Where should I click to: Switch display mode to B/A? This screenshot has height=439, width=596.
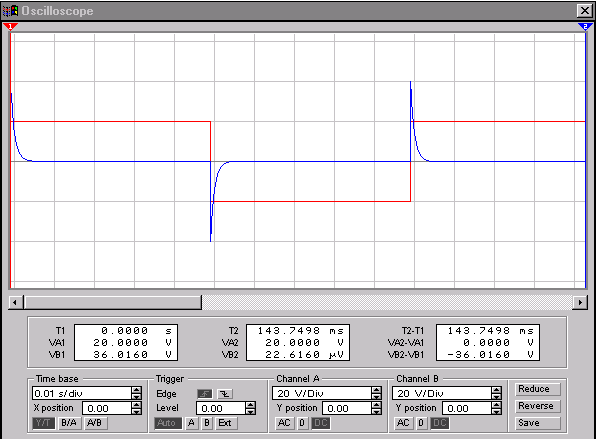[x=69, y=423]
